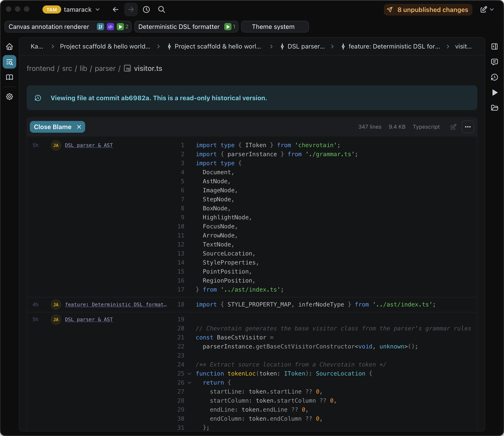Click the 8 unpublished changes button
This screenshot has height=436, width=504.
click(428, 9)
